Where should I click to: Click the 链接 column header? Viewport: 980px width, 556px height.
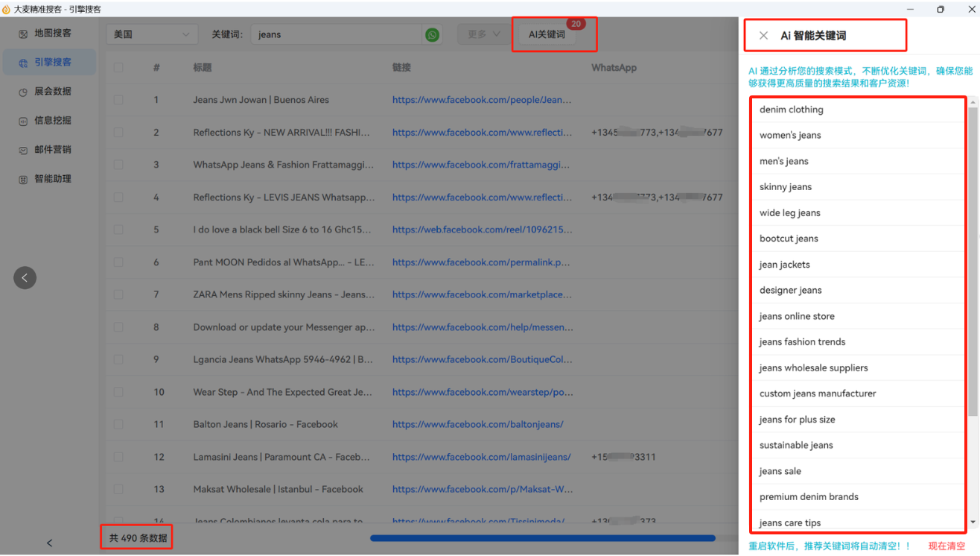coord(402,68)
